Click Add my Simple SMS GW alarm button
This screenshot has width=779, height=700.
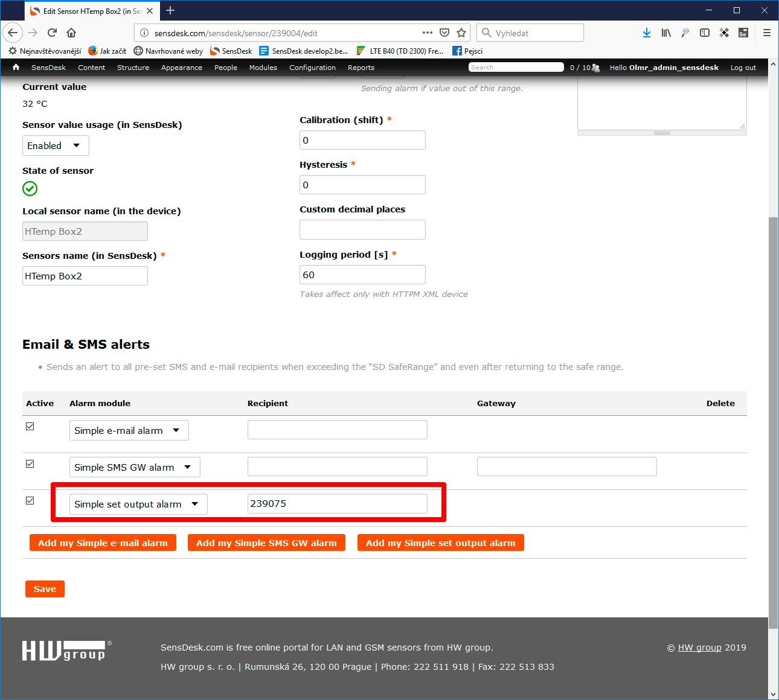click(266, 542)
